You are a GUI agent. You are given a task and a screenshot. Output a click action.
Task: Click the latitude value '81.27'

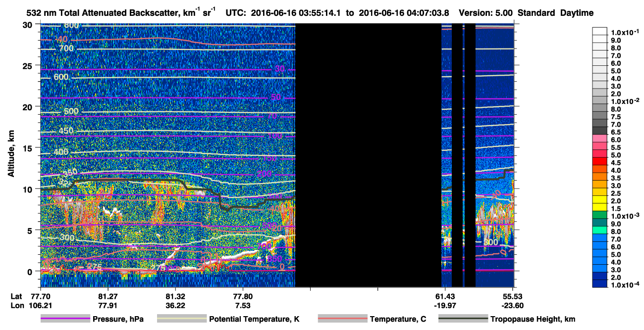click(x=107, y=296)
